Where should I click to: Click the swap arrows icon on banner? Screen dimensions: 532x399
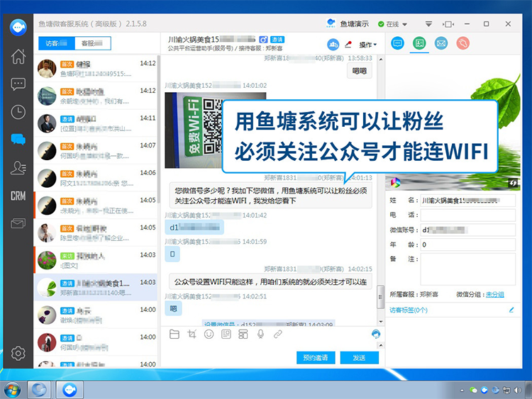pos(513,183)
